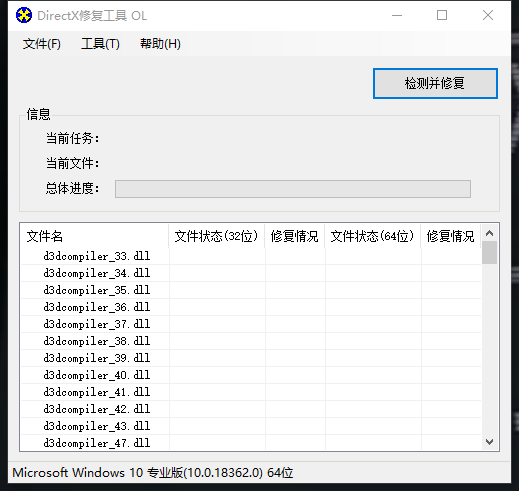Select d3dcompiler_34.dll row

pyautogui.click(x=251, y=273)
